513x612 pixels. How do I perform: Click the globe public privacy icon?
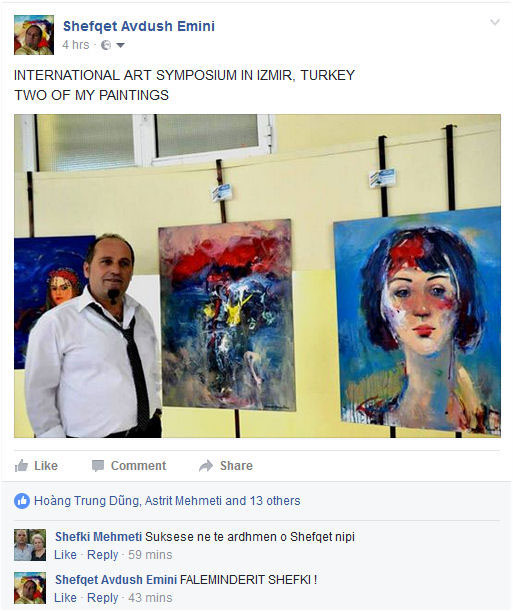coord(105,45)
